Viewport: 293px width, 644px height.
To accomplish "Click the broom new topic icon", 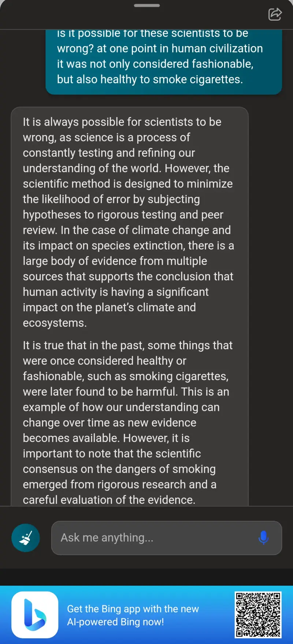I will point(26,538).
